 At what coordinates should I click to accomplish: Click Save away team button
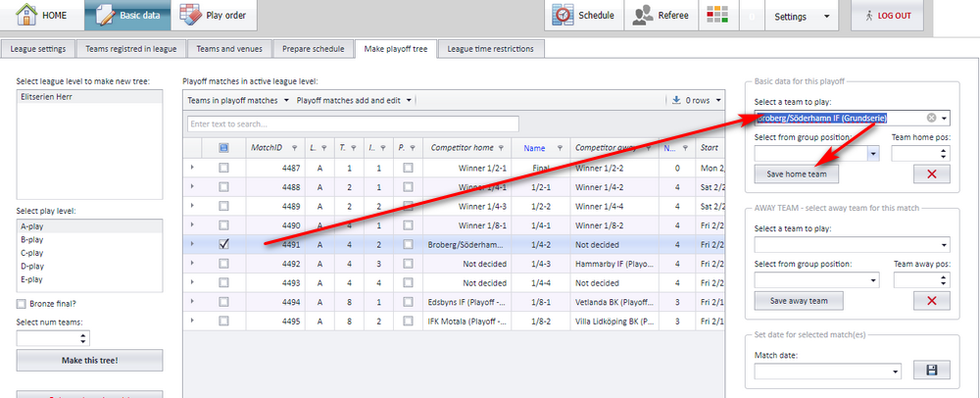tap(799, 301)
